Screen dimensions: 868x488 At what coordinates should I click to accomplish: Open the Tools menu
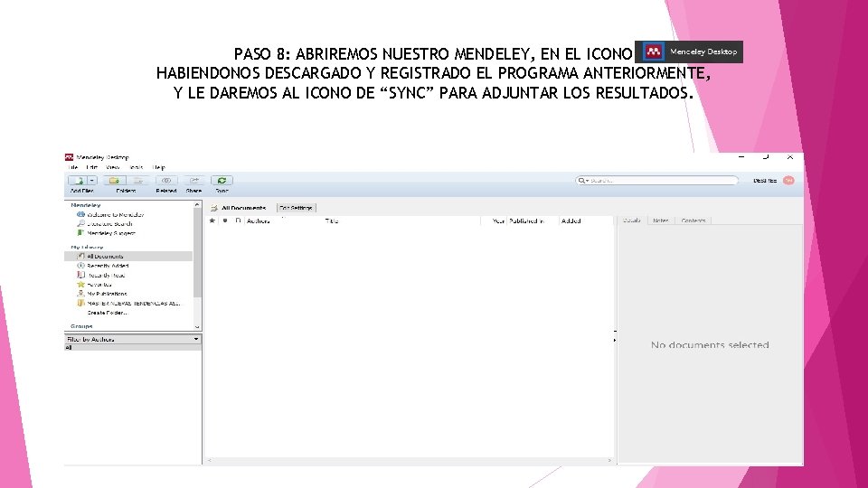pos(137,167)
